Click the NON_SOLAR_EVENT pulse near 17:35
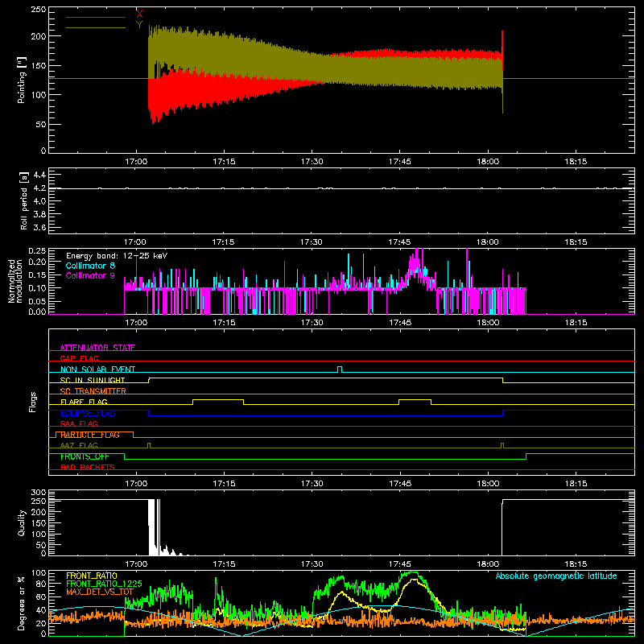The height and width of the screenshot is (644, 644). (x=340, y=369)
